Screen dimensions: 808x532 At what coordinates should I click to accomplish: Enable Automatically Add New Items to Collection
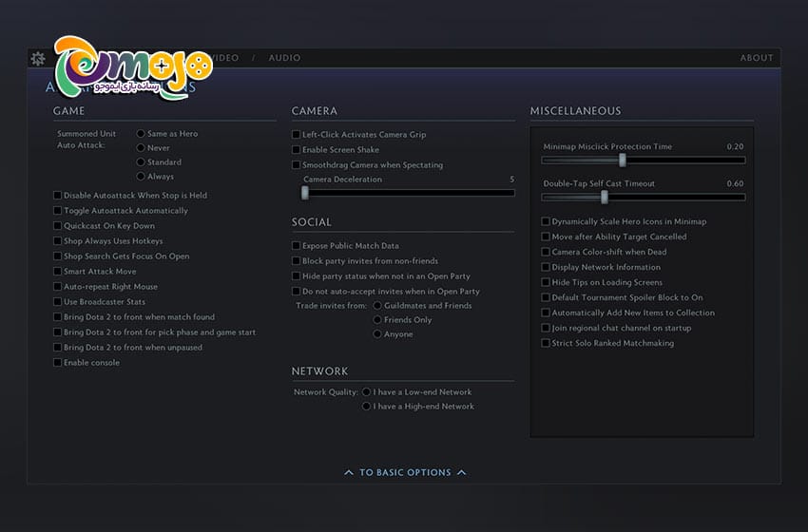pyautogui.click(x=546, y=313)
